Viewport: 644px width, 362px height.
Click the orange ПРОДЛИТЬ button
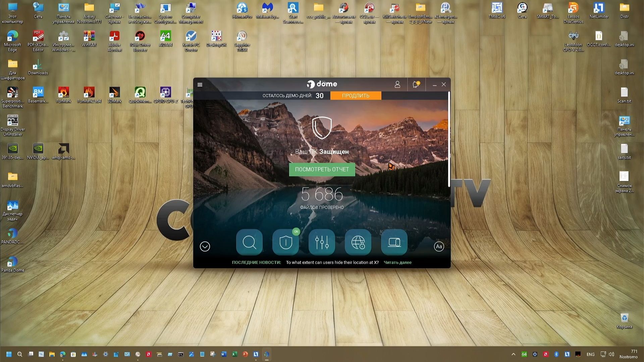356,96
